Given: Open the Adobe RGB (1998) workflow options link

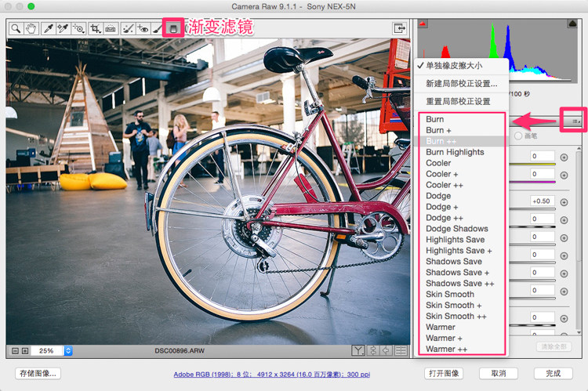Looking at the screenshot, I should coord(272,374).
